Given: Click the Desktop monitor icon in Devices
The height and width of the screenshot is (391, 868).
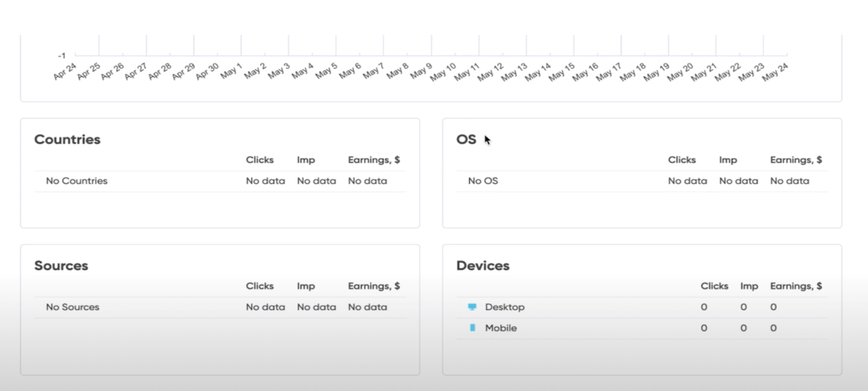Looking at the screenshot, I should coord(472,307).
